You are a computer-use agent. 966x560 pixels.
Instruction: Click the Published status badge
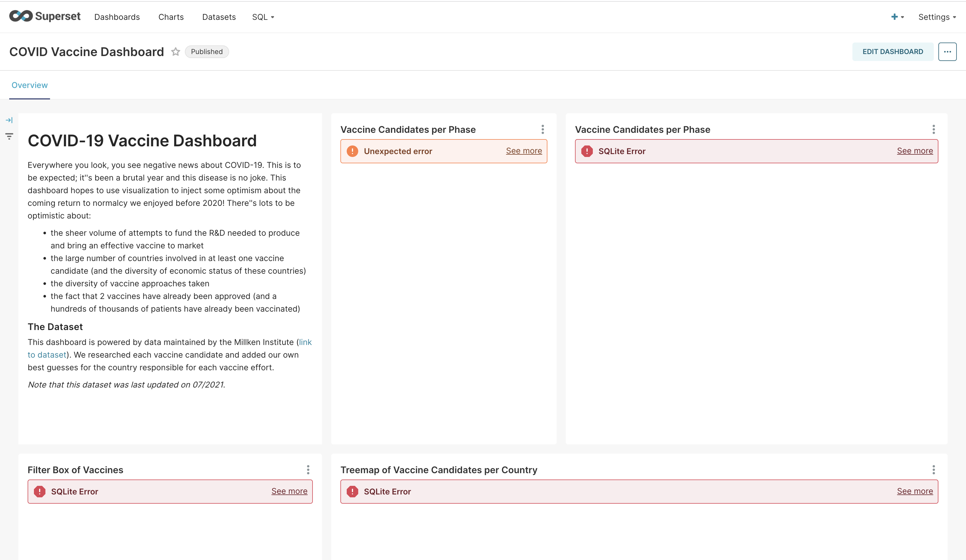click(207, 51)
